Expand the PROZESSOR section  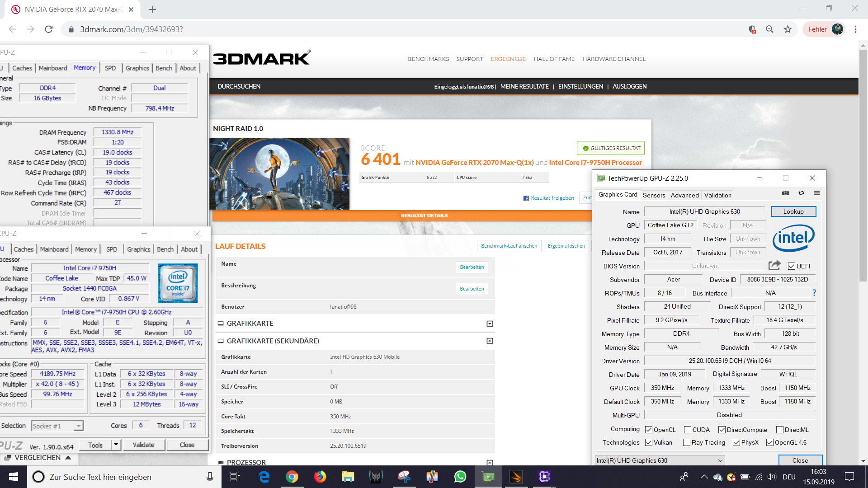(490, 462)
